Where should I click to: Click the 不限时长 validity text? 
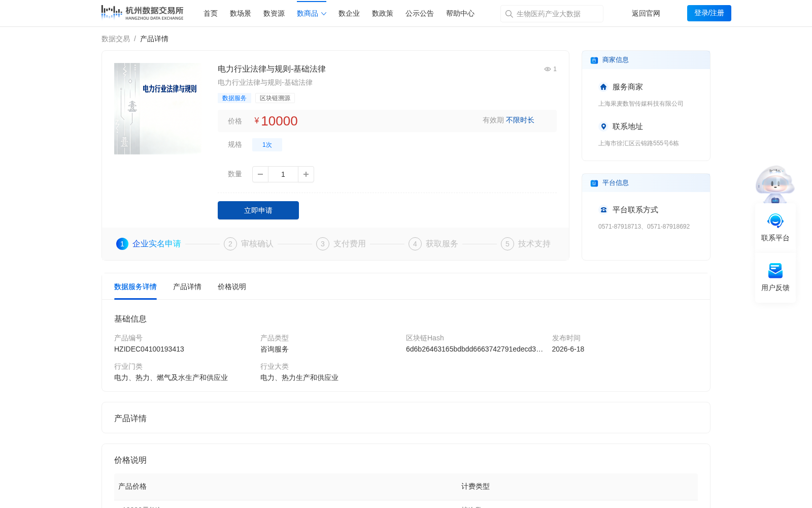[x=520, y=120]
